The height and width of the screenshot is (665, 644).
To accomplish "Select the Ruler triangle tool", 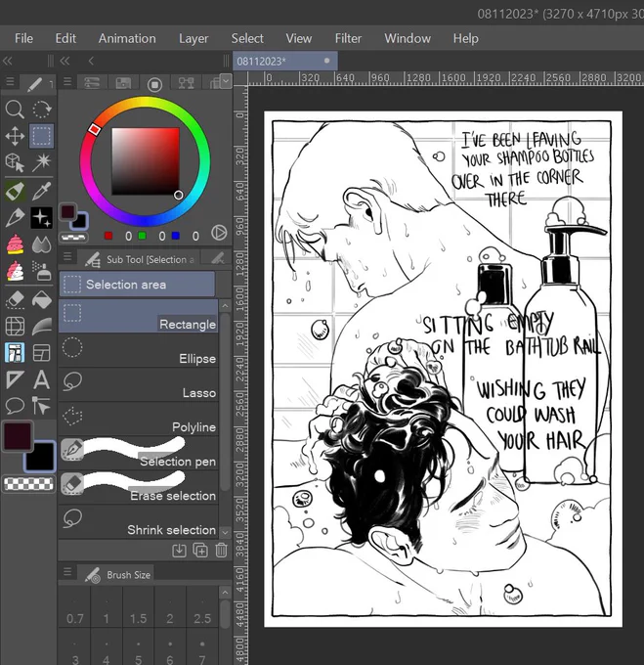I will tap(15, 379).
